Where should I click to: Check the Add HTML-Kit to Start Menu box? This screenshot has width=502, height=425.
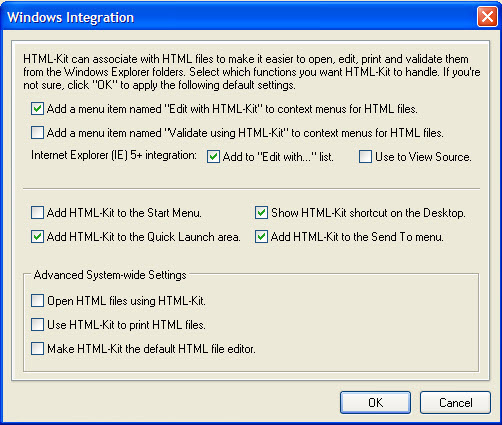pyautogui.click(x=37, y=213)
